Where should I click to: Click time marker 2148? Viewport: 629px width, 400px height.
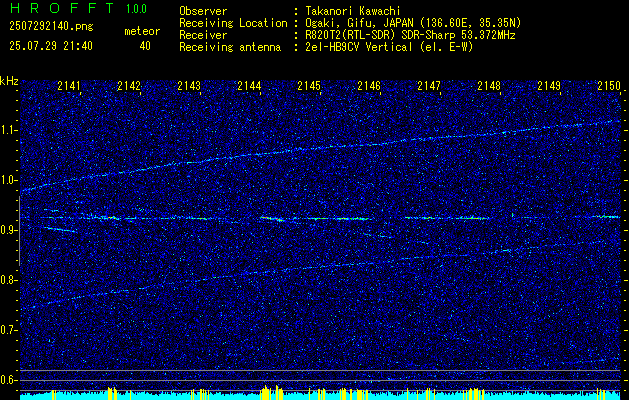489,86
